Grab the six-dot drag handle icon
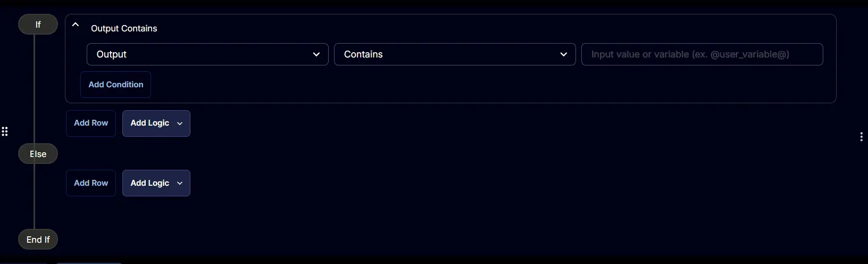Viewport: 868px width, 264px height. (5, 131)
